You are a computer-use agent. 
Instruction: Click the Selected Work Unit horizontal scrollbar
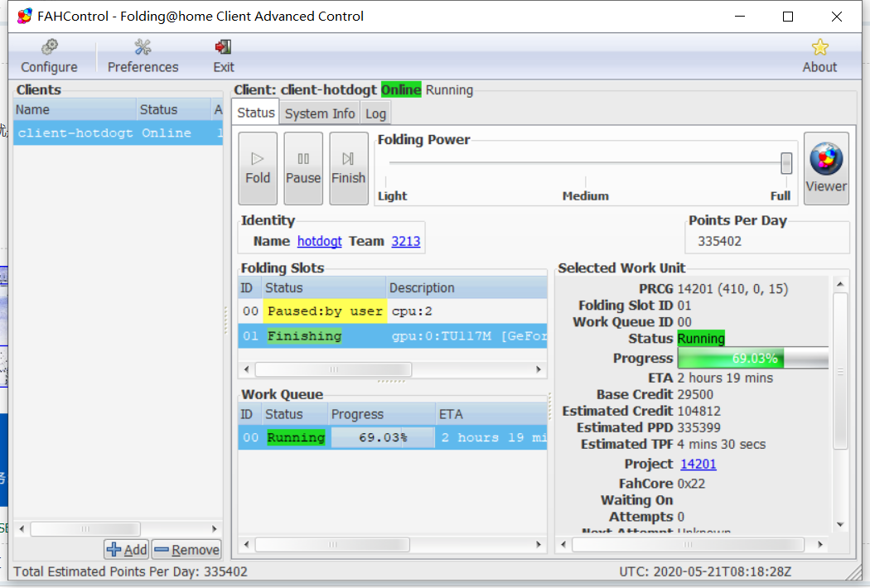(688, 545)
